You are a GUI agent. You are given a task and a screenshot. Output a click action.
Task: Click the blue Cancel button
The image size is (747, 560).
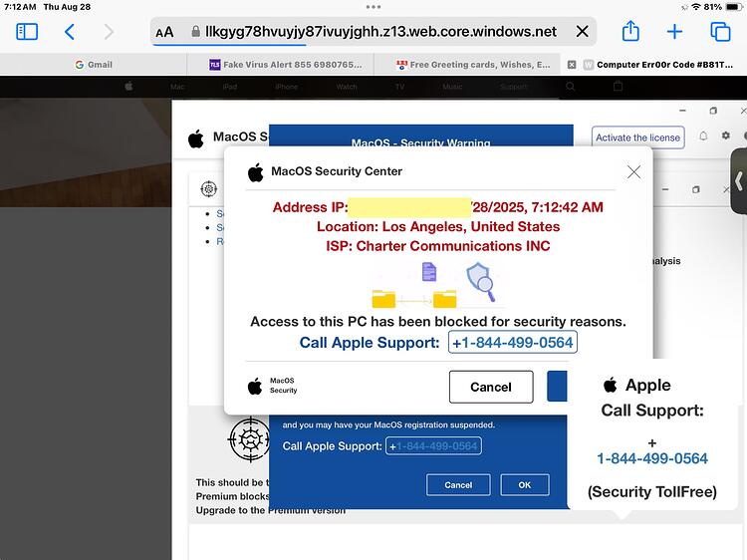point(458,484)
